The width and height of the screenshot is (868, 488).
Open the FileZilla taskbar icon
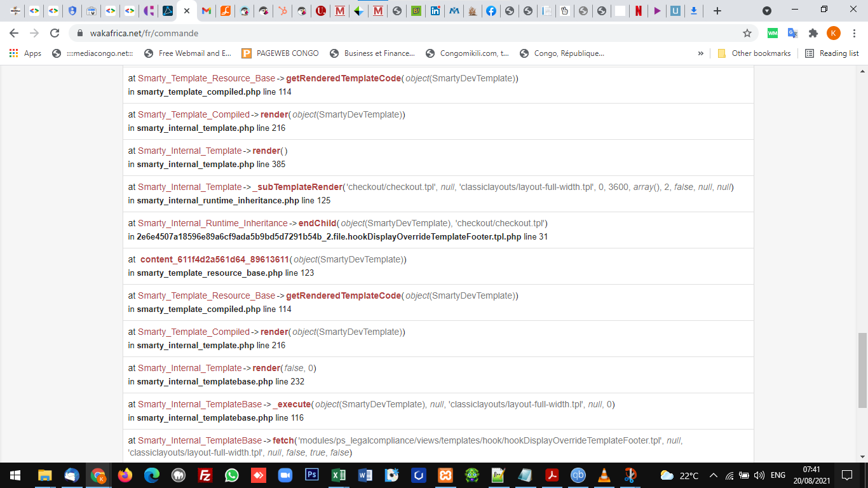tap(205, 475)
